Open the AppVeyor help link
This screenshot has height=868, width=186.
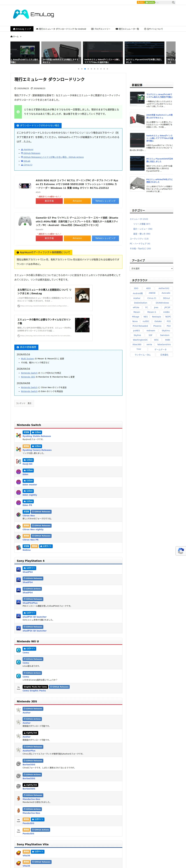click(27, 150)
